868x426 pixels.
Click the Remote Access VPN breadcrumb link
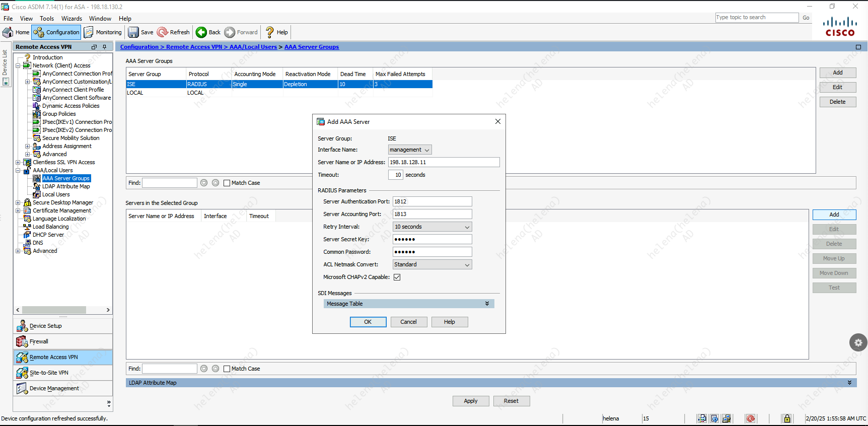point(194,47)
